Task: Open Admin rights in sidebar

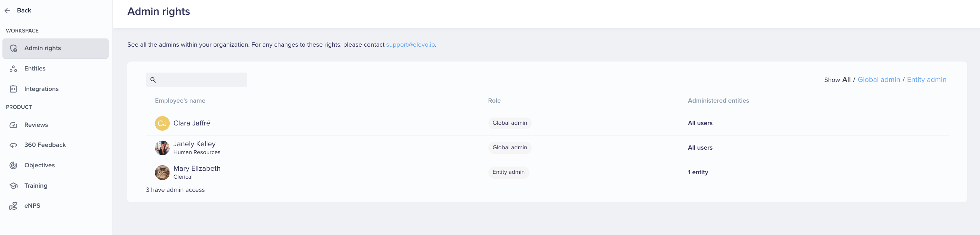Action: pyautogui.click(x=56, y=48)
